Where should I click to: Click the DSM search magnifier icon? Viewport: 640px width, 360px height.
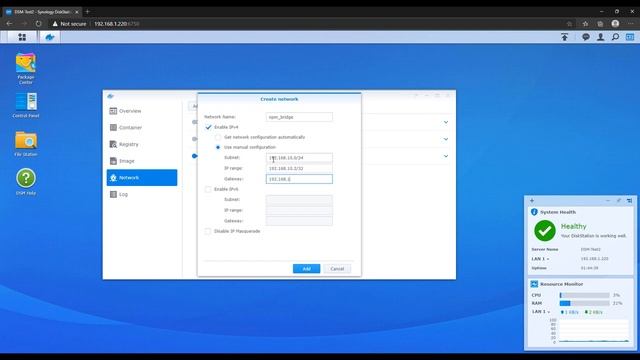(615, 37)
